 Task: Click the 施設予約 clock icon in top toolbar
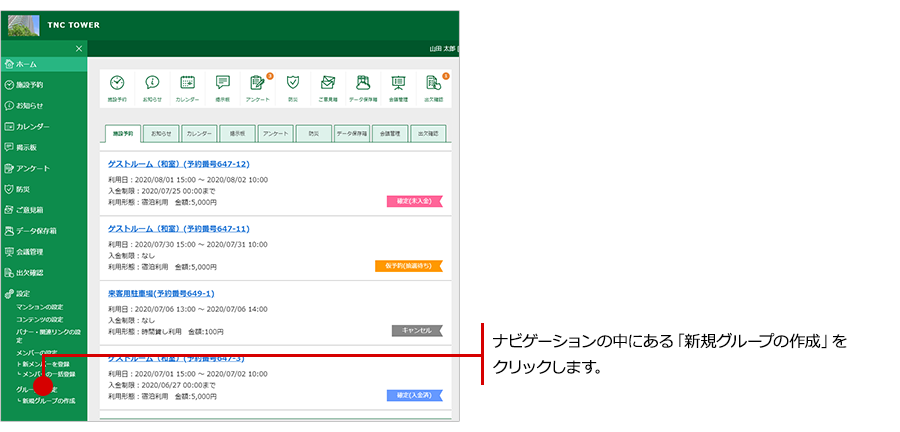[117, 84]
